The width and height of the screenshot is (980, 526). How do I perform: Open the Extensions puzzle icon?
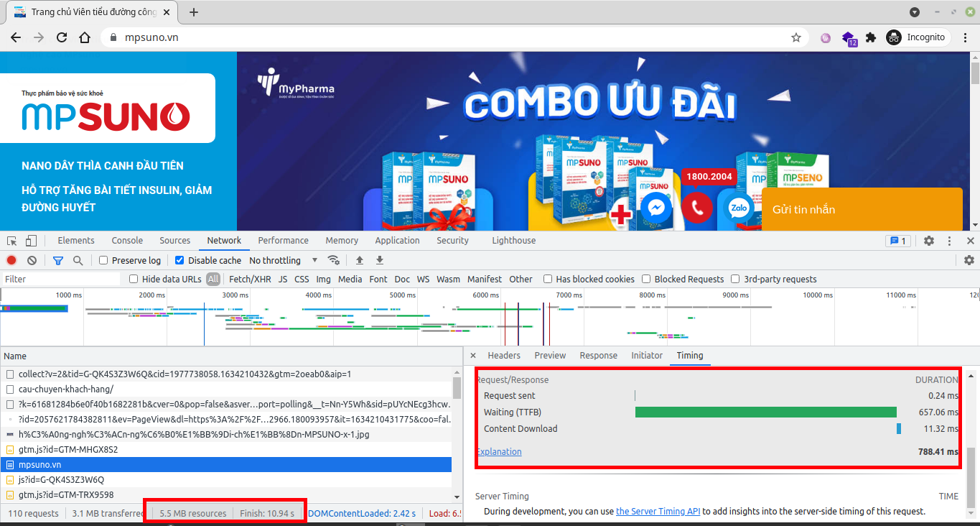871,37
